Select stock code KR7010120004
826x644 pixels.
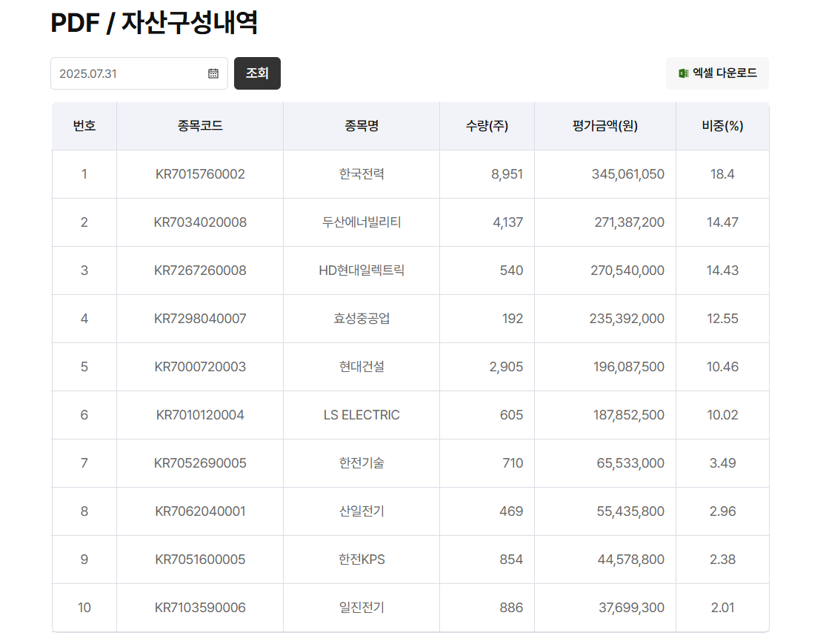[200, 415]
